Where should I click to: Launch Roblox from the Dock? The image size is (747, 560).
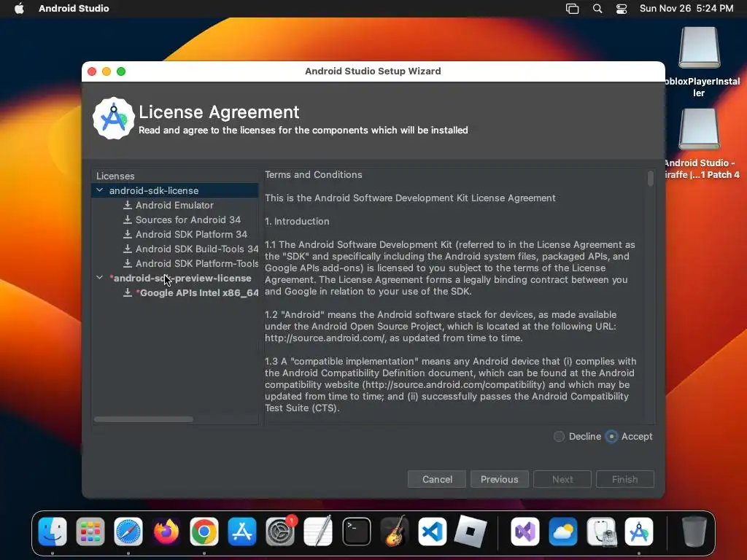coord(471,532)
